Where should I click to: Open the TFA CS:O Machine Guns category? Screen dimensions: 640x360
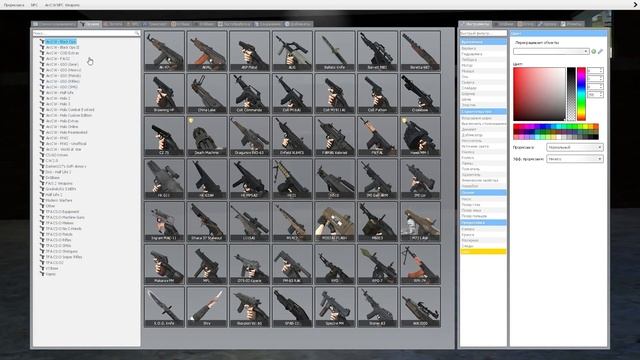pos(65,218)
